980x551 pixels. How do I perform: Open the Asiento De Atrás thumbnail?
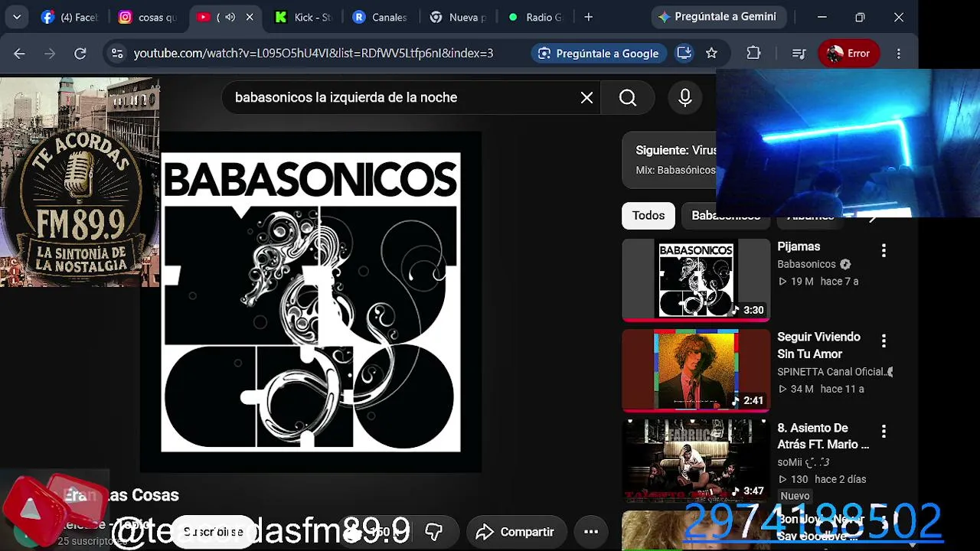tap(696, 461)
